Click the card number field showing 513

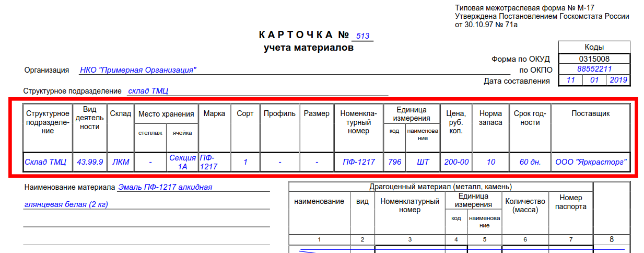coord(362,36)
